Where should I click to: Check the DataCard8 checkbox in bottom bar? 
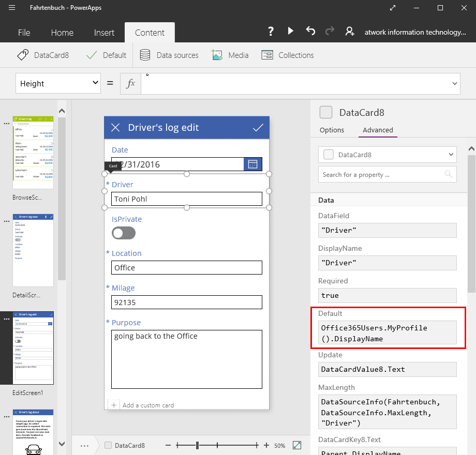coord(108,445)
